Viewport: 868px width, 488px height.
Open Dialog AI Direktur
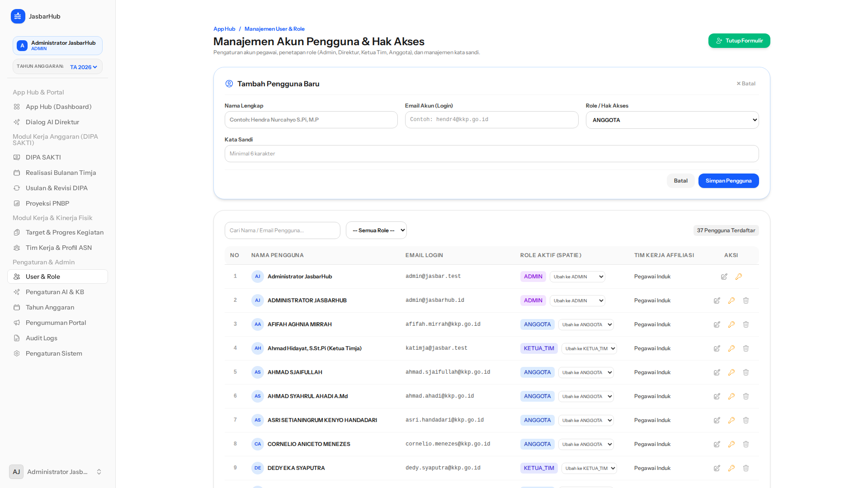58,122
